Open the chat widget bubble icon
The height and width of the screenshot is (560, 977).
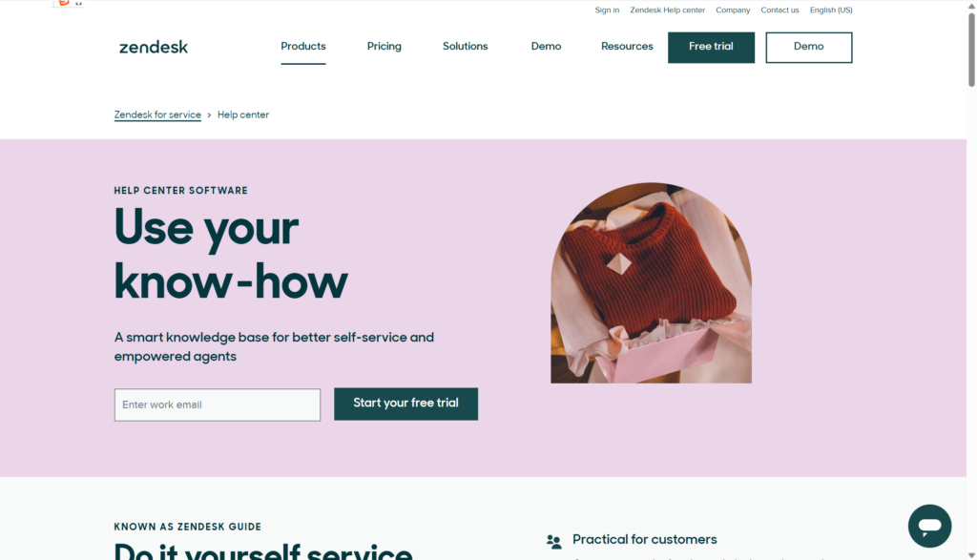(x=929, y=526)
